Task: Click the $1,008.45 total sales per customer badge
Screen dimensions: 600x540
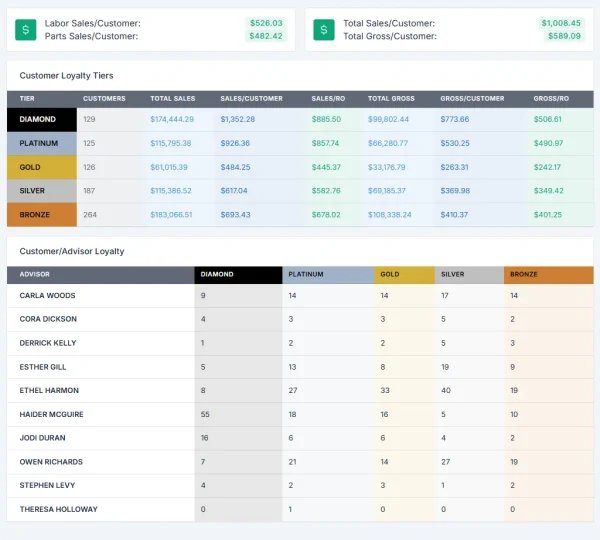Action: [x=560, y=23]
